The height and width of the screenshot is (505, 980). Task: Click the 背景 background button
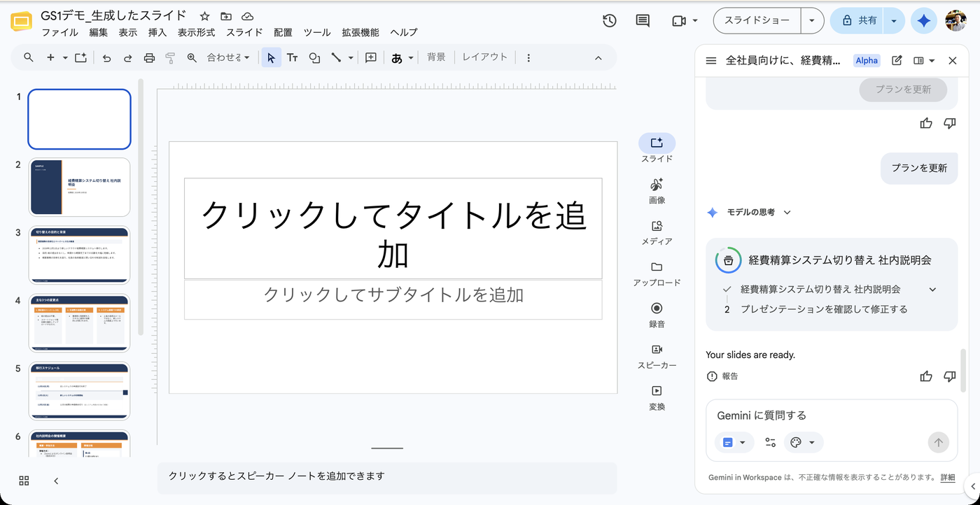436,57
